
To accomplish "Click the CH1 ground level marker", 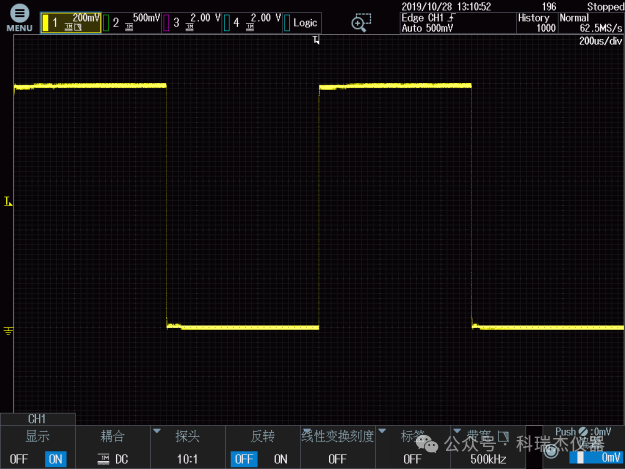I will click(8, 330).
